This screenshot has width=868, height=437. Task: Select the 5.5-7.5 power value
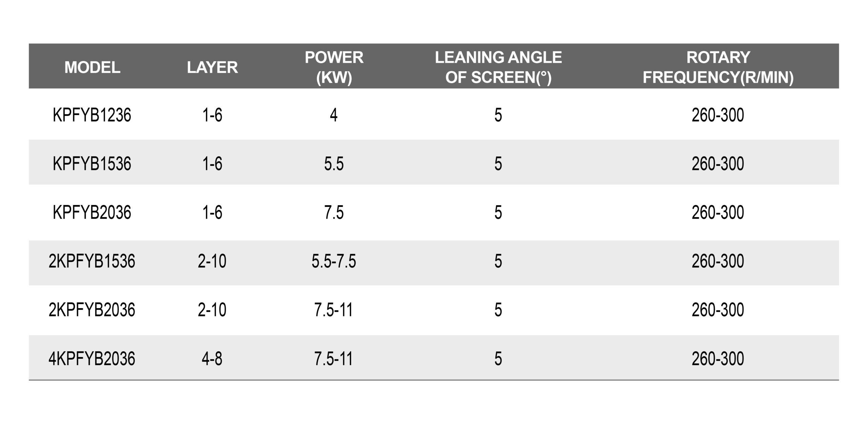coord(334,261)
